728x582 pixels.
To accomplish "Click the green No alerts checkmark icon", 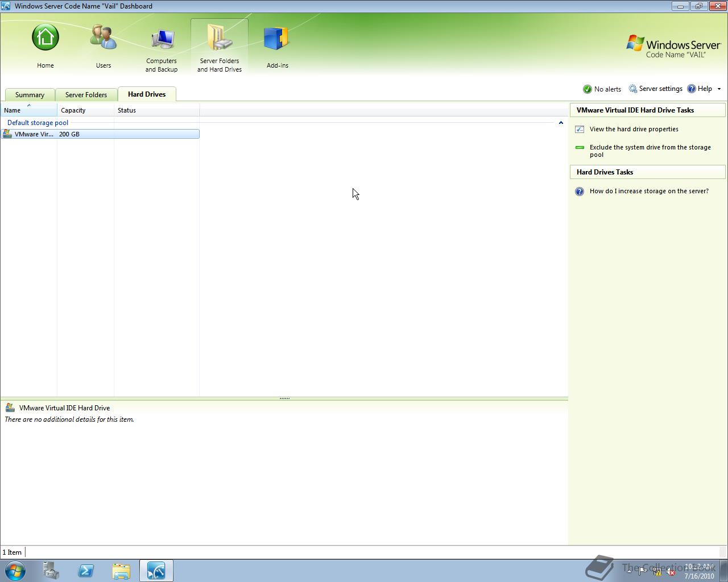I will click(x=588, y=89).
